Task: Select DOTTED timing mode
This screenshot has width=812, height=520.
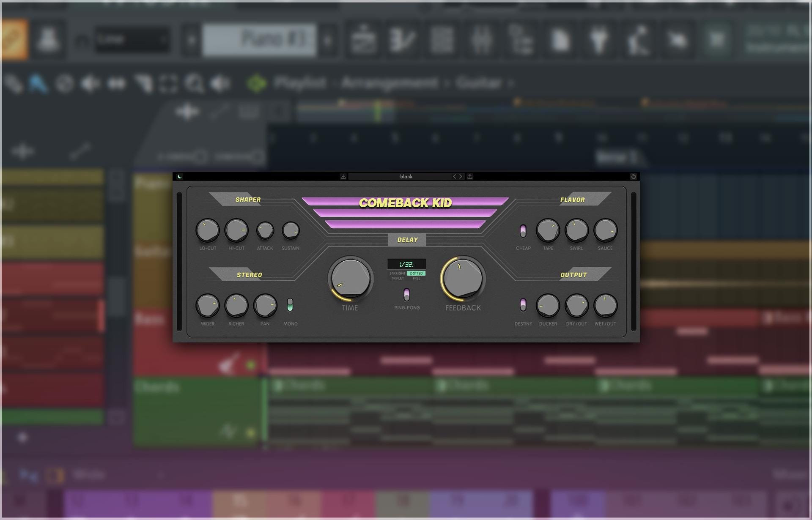Action: pyautogui.click(x=416, y=274)
